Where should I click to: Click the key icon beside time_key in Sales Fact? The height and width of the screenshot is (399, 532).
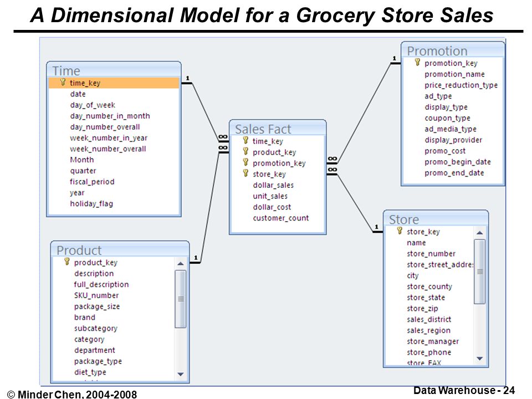pos(245,140)
